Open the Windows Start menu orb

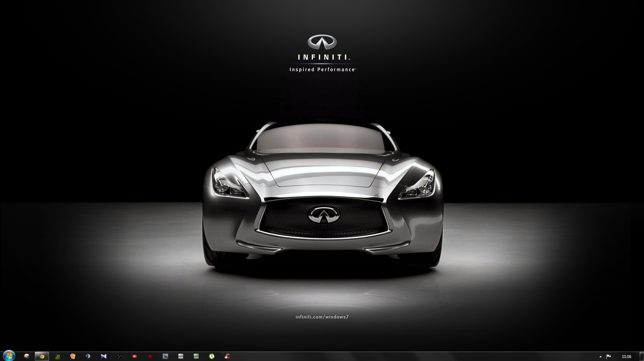[x=9, y=356]
